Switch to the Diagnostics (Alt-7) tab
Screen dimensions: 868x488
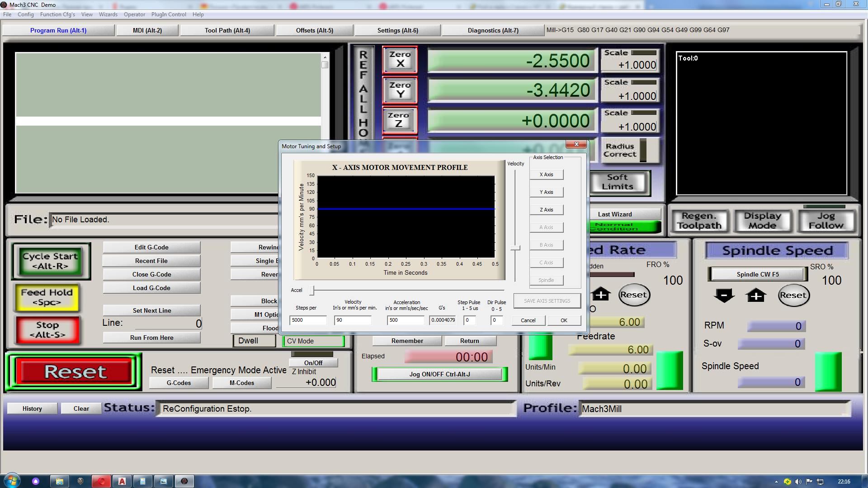coord(493,30)
